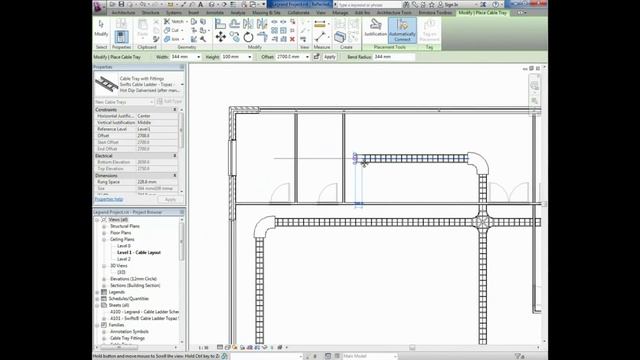640x360 pixels.
Task: Save the project from quick access toolbar
Action: coord(122,4)
